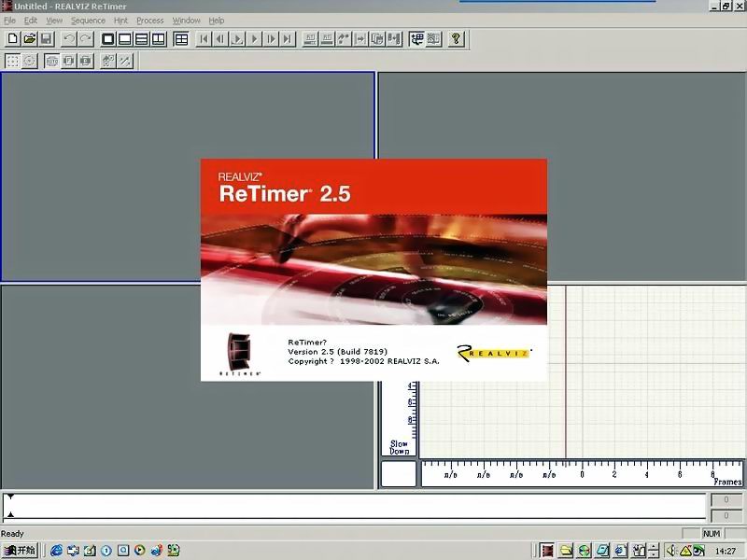Viewport: 747px width, 560px height.
Task: Click the 14:27 system clock
Action: pyautogui.click(x=726, y=551)
